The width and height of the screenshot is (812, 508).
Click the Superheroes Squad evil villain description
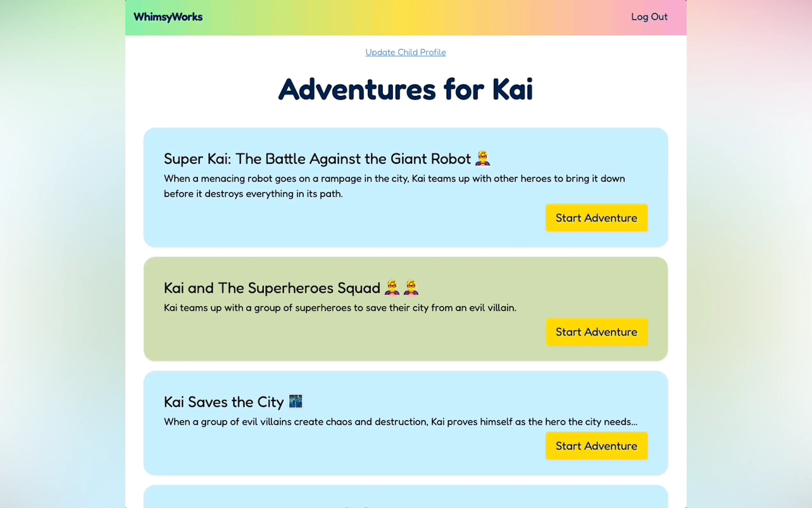(x=340, y=308)
